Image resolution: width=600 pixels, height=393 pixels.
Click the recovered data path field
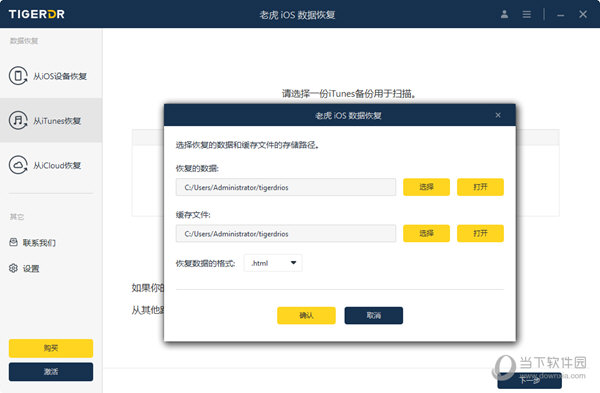tap(286, 187)
